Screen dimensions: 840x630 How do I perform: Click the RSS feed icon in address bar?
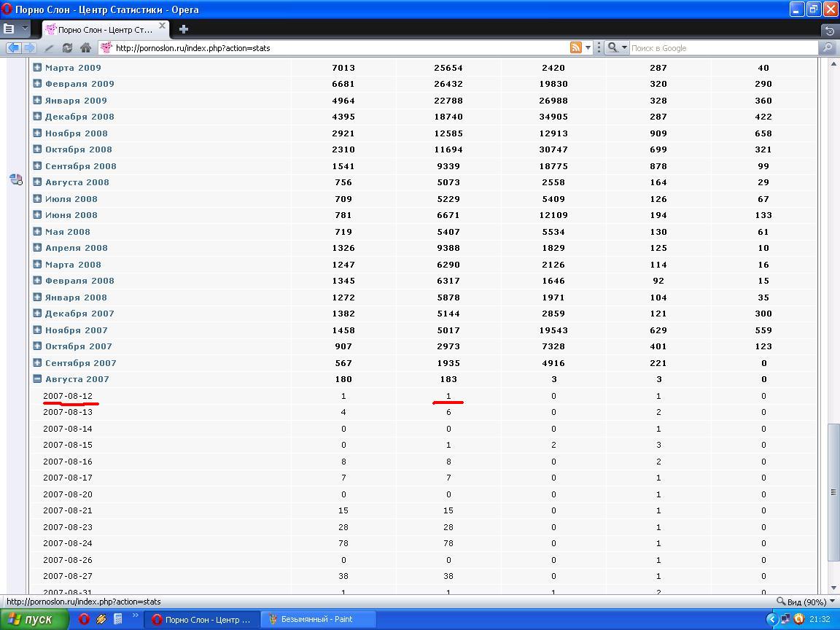click(x=576, y=47)
